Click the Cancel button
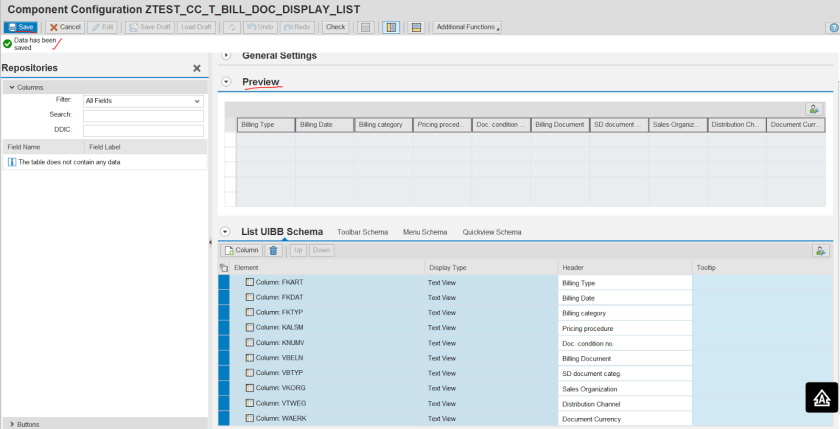 tap(65, 27)
